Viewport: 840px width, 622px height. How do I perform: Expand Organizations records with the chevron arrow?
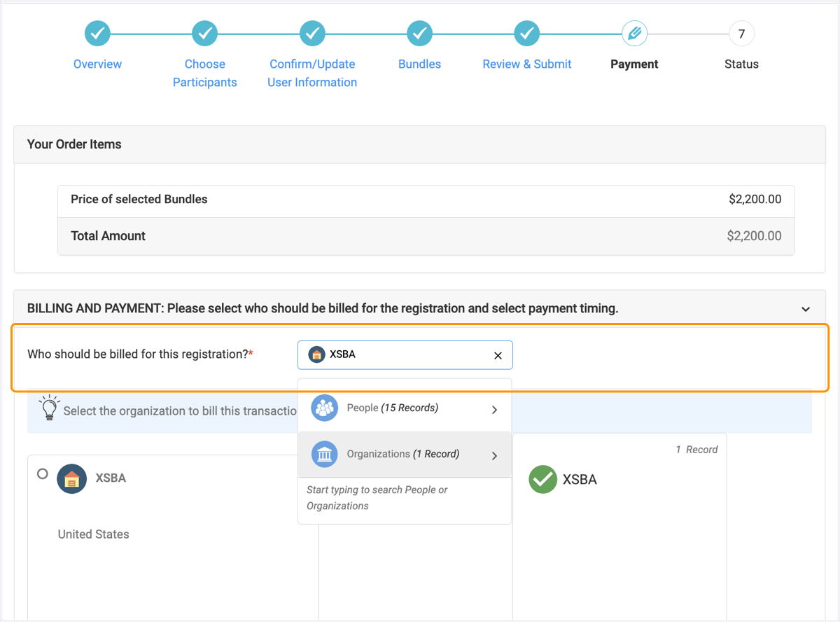click(x=494, y=455)
